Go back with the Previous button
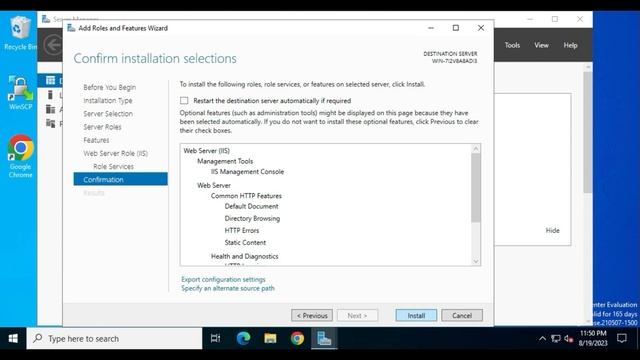The width and height of the screenshot is (640, 360). tap(312, 316)
